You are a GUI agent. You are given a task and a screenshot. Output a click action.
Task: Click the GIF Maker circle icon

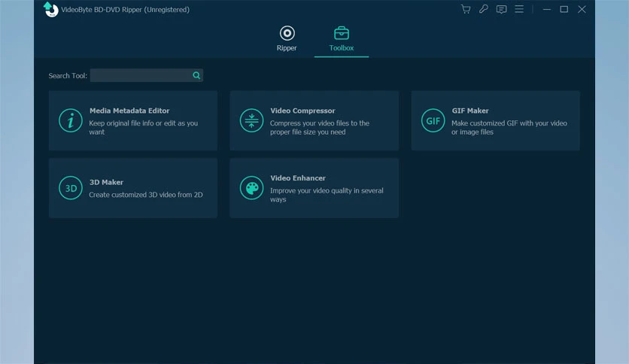433,120
